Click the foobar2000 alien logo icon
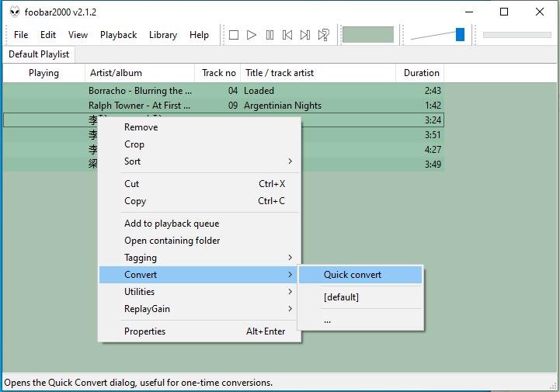 (x=14, y=12)
